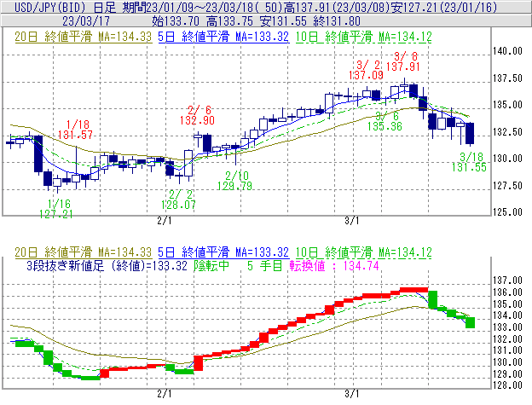532x405 pixels.
Task: Click the tall green block at downturn start
Action: pos(432,300)
